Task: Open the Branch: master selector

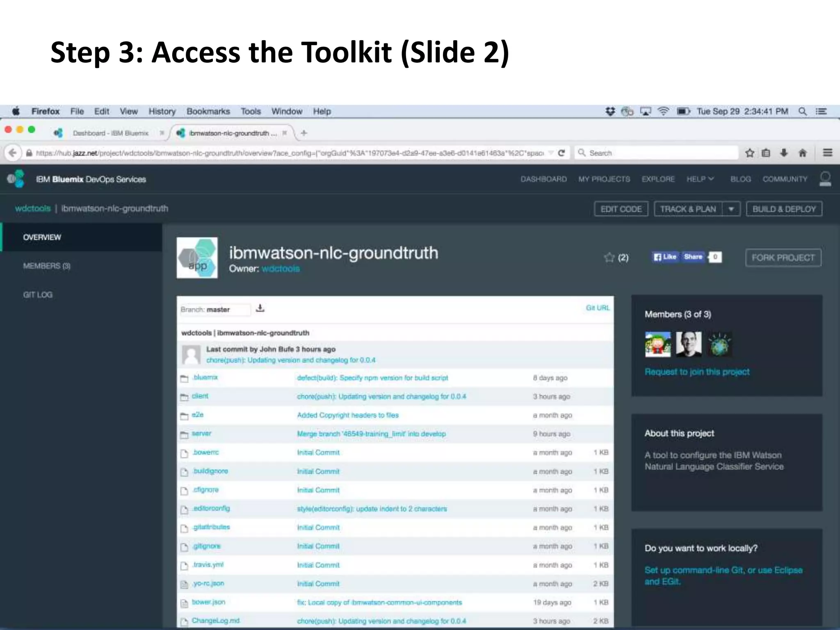Action: 215,310
